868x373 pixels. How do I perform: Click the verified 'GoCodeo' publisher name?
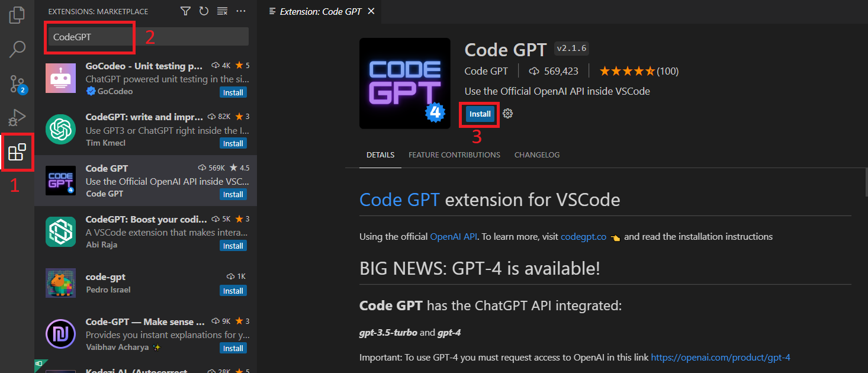115,92
